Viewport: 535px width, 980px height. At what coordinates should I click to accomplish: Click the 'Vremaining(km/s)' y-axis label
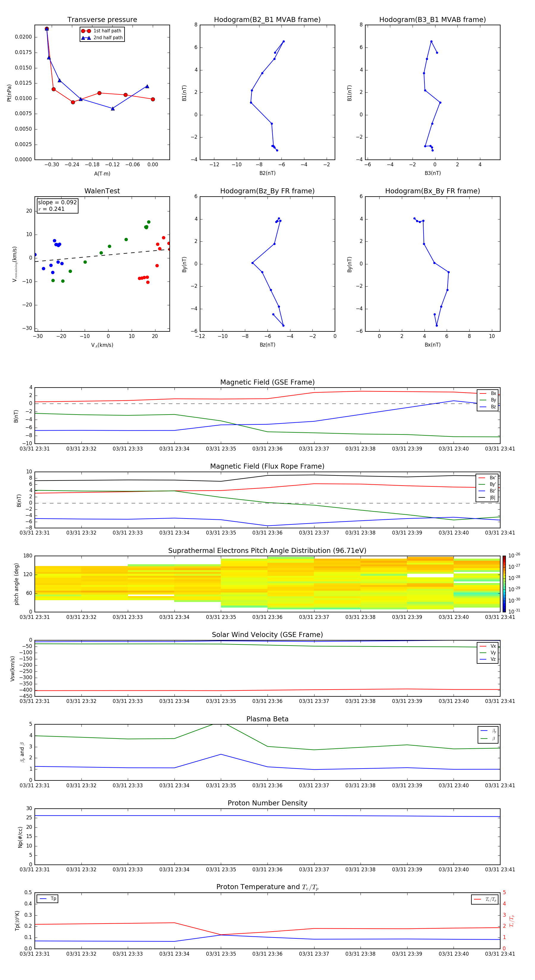(x=15, y=264)
